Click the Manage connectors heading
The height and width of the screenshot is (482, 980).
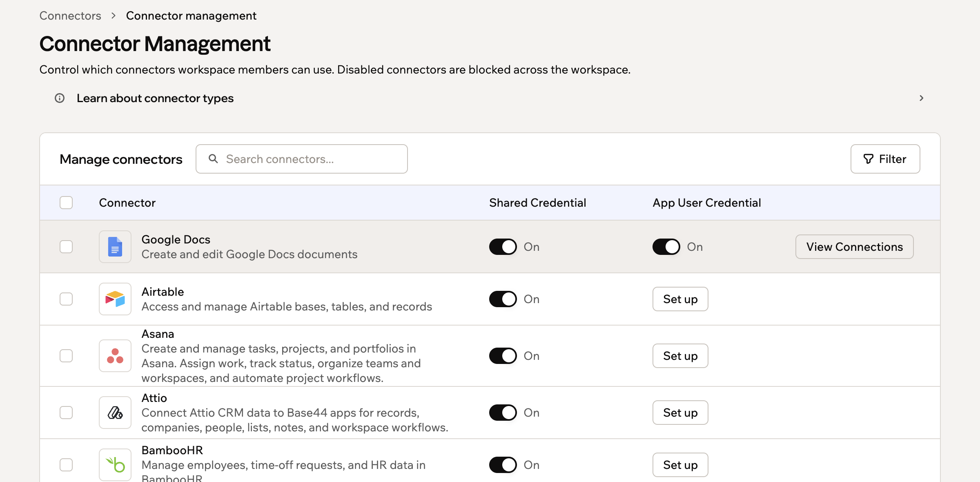pyautogui.click(x=121, y=159)
